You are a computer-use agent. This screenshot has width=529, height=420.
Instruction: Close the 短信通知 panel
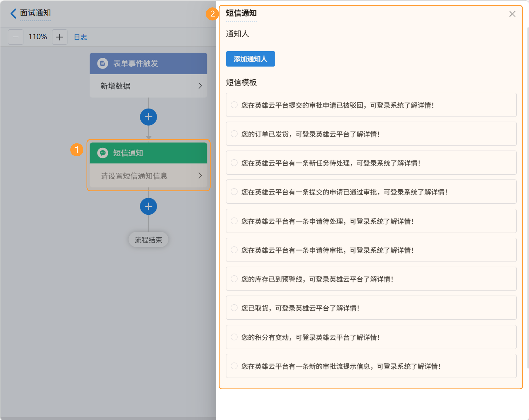(512, 14)
